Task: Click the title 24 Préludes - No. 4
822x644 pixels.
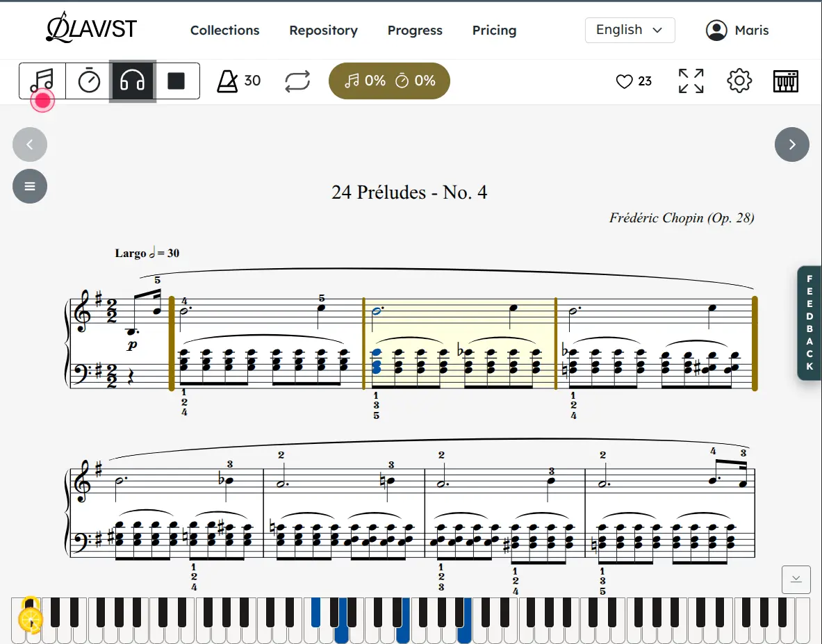Action: (x=409, y=192)
